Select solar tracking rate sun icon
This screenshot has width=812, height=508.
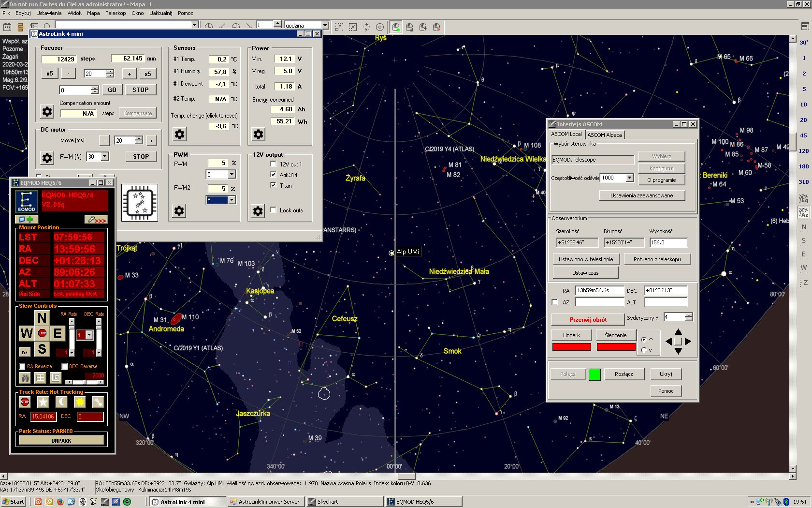point(80,402)
